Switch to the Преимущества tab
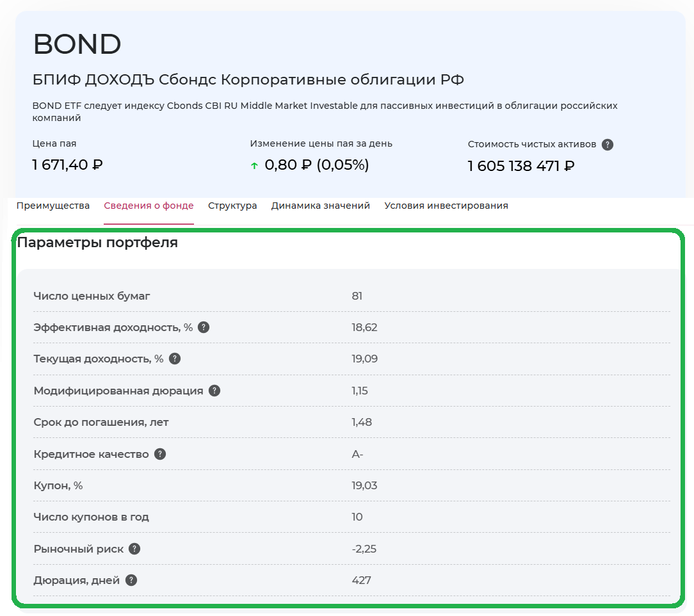 [53, 206]
